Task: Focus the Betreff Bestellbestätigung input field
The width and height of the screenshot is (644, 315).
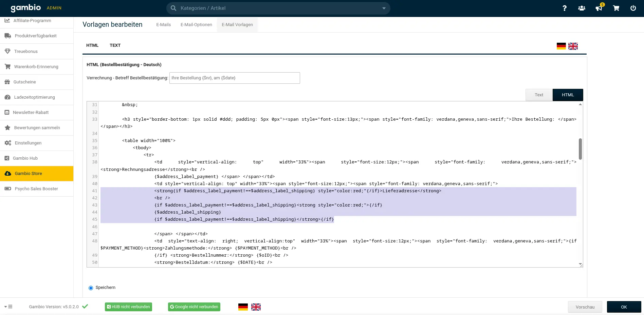Action: click(235, 78)
